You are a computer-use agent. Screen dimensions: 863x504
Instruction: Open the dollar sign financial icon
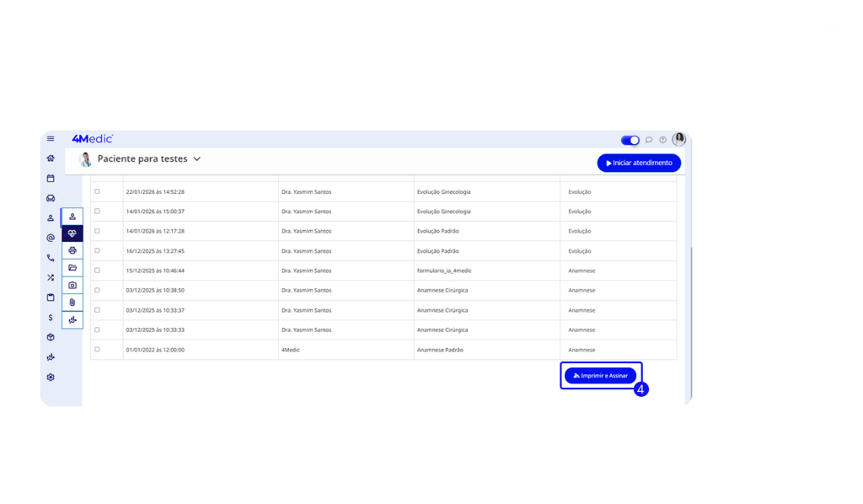pyautogui.click(x=51, y=318)
